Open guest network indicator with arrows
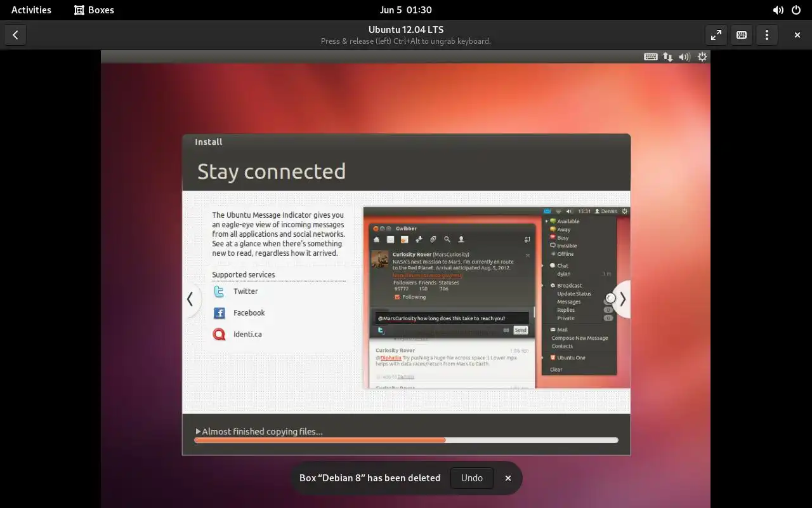 pyautogui.click(x=668, y=57)
